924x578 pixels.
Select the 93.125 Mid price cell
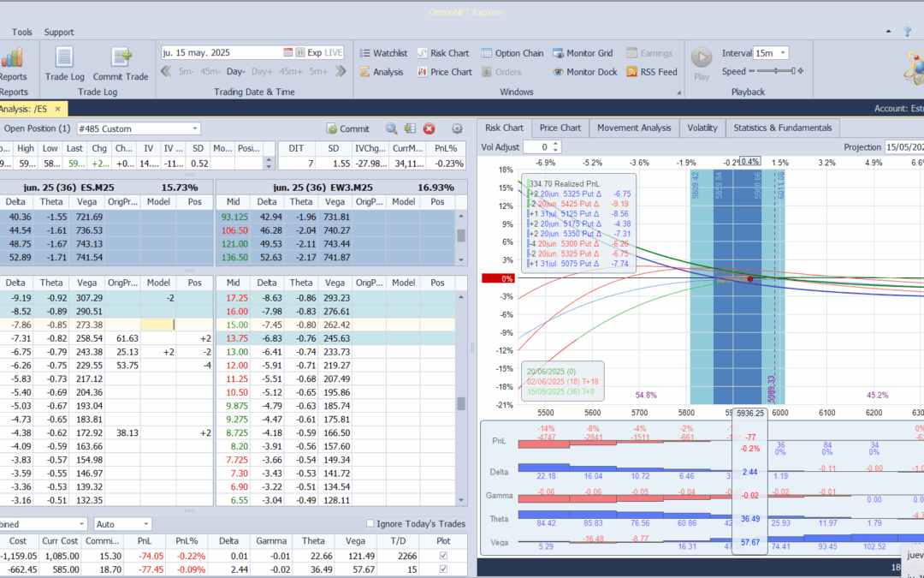click(x=234, y=217)
